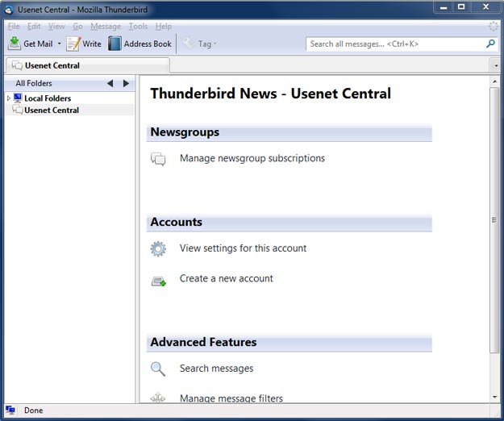Image resolution: width=504 pixels, height=421 pixels.
Task: Click the Search messages magnifying glass icon
Action: tap(158, 369)
